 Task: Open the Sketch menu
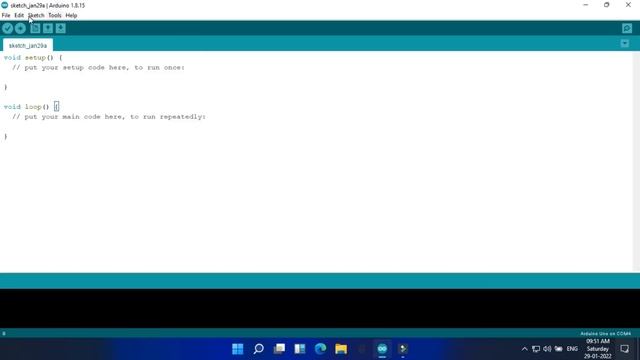[x=36, y=16]
